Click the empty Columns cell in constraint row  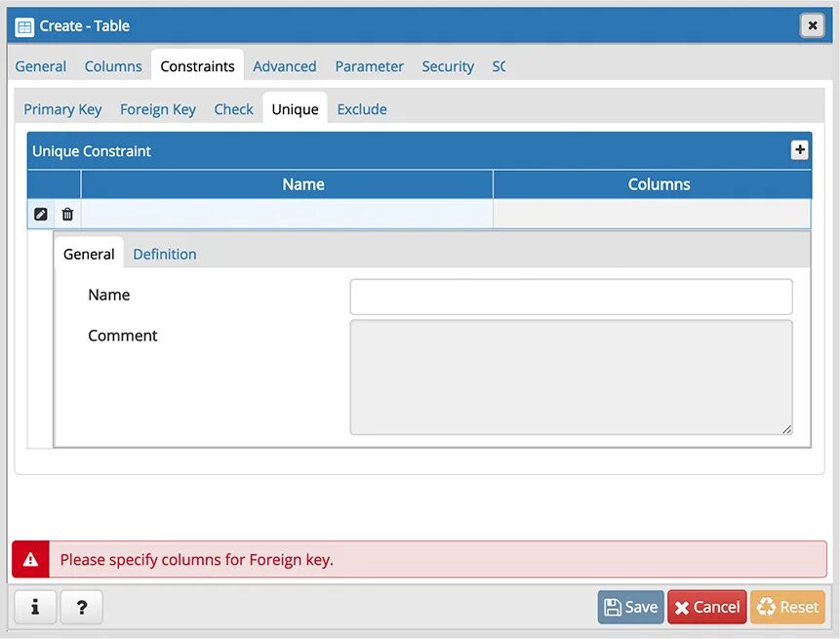tap(652, 215)
